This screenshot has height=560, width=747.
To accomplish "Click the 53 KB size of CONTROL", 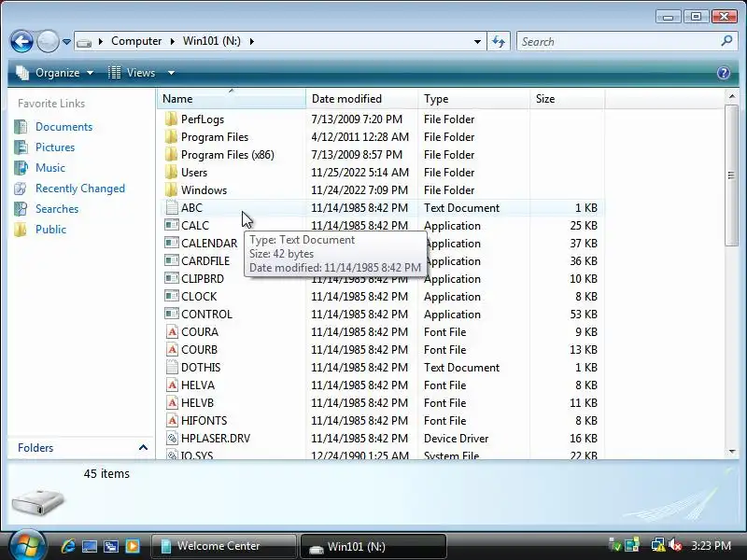I will click(584, 315).
